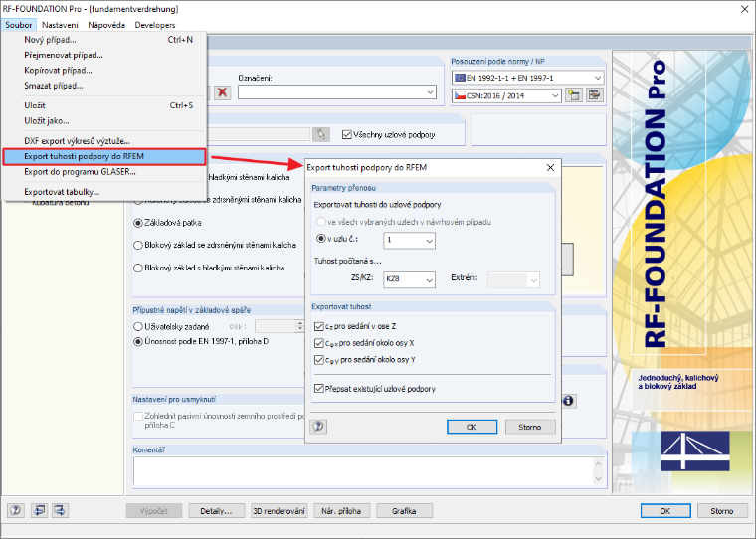Click main window Storno button

tap(722, 511)
